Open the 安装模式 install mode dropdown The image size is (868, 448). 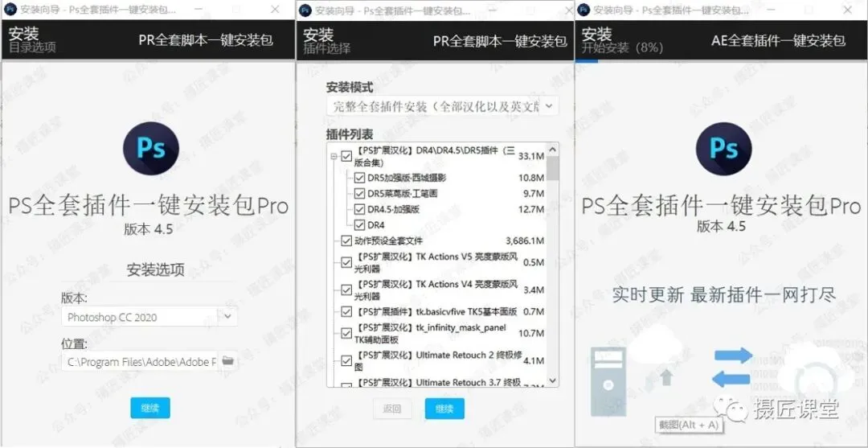(443, 106)
